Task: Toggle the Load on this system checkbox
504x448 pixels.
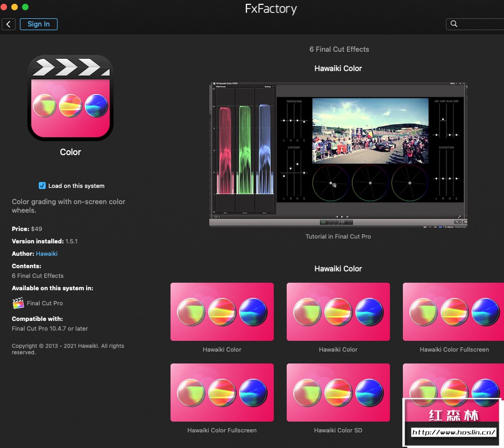Action: tap(42, 185)
